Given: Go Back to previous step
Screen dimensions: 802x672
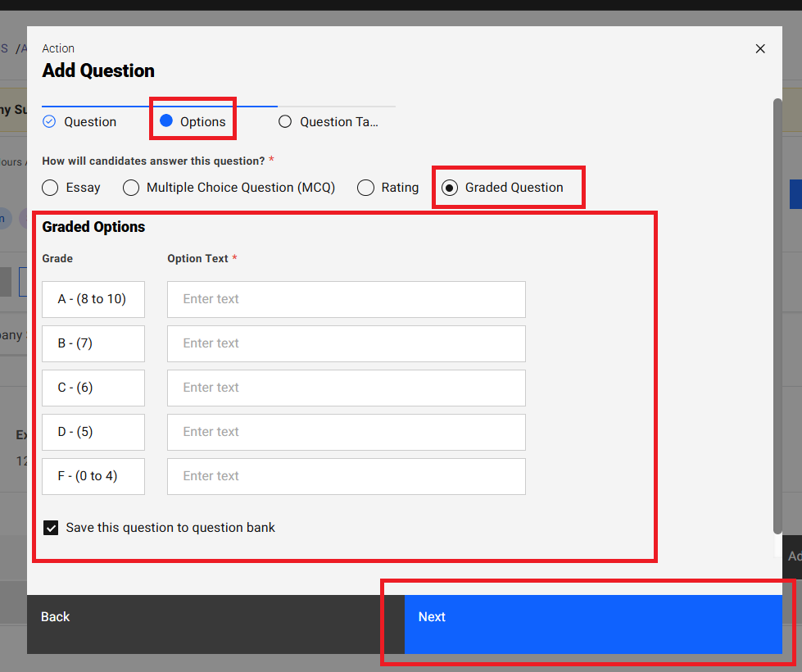Looking at the screenshot, I should pos(56,617).
